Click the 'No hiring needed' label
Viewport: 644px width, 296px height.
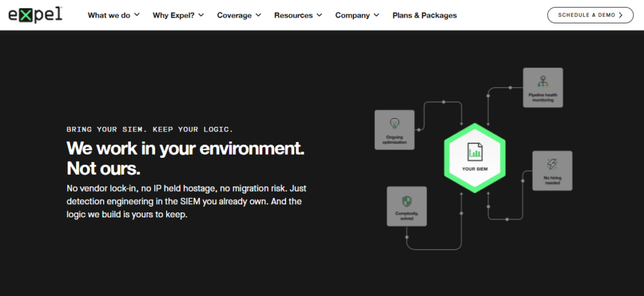pyautogui.click(x=552, y=180)
